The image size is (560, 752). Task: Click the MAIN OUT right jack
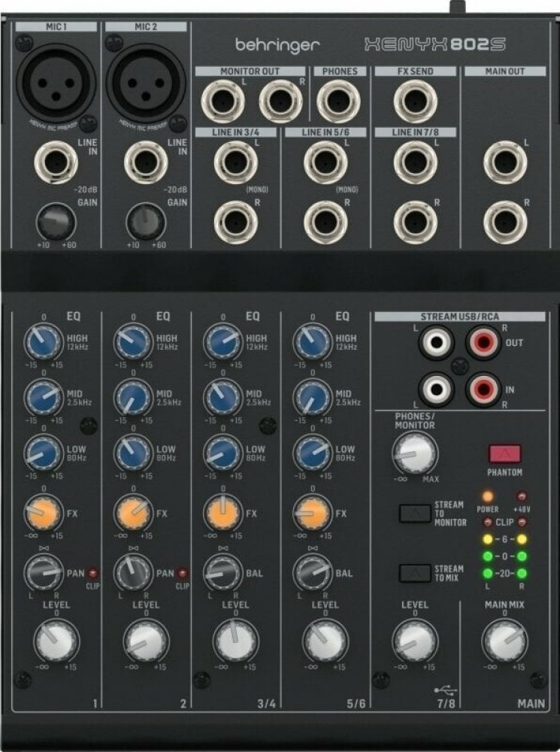tap(504, 222)
